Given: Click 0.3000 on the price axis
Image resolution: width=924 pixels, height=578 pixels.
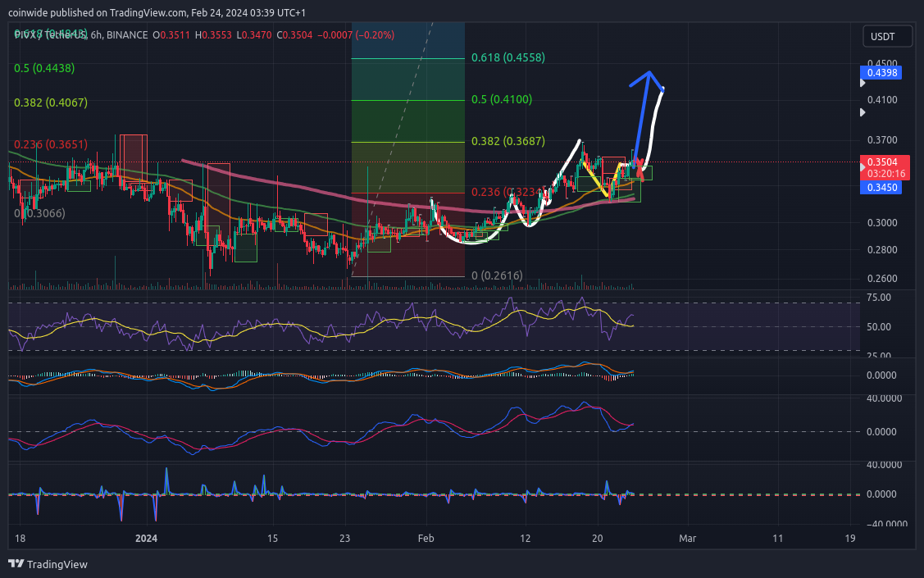Looking at the screenshot, I should pos(882,223).
